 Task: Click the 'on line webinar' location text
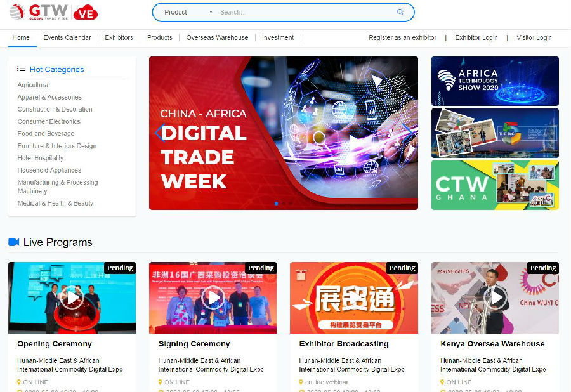point(327,382)
